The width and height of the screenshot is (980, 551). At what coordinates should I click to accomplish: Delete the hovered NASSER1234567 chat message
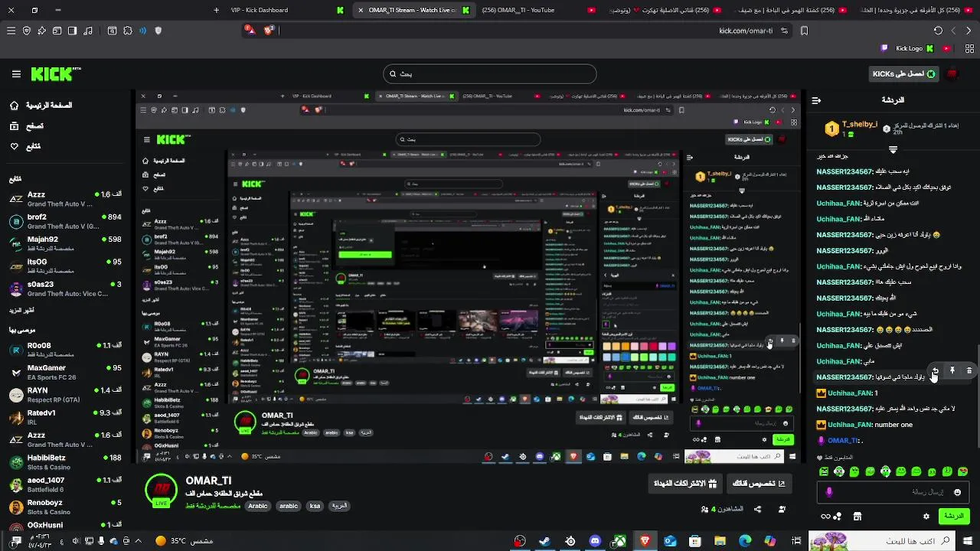tap(969, 370)
